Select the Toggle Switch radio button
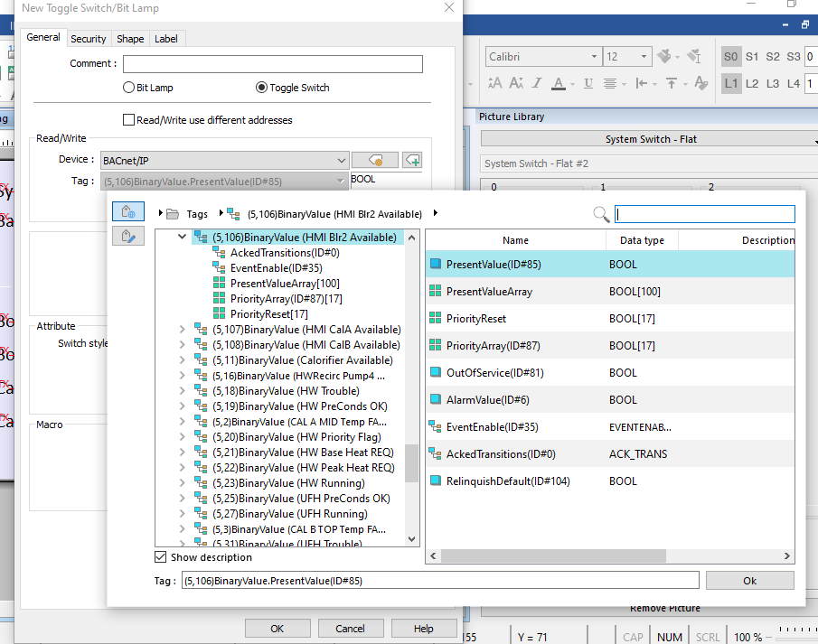 point(262,89)
